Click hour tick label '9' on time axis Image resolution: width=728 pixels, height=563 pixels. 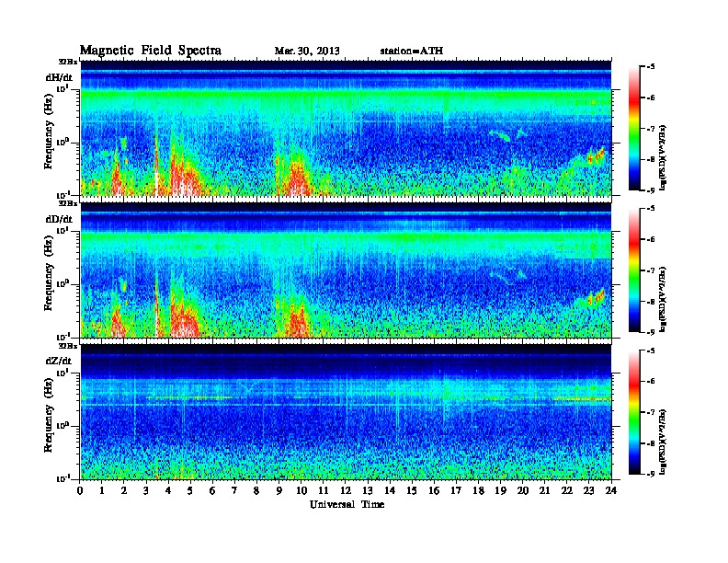[x=279, y=490]
